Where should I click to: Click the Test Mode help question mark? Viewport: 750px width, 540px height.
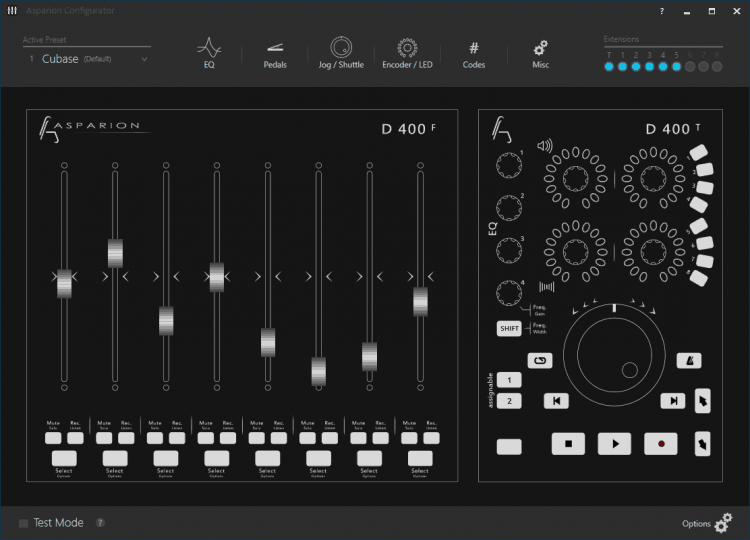(x=100, y=523)
